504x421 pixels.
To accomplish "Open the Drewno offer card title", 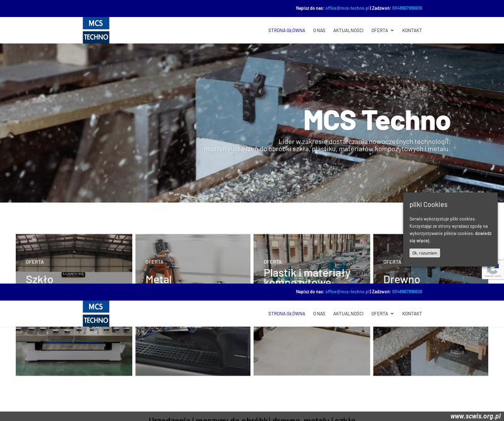I will click(401, 279).
